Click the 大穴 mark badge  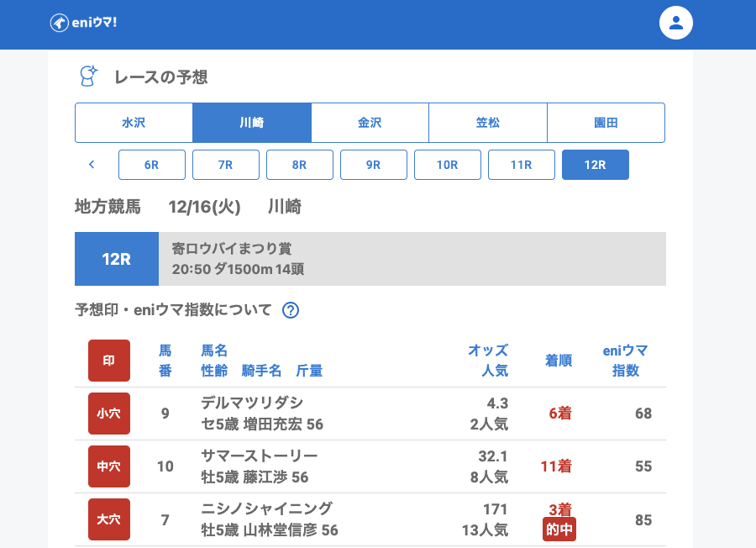click(x=109, y=519)
